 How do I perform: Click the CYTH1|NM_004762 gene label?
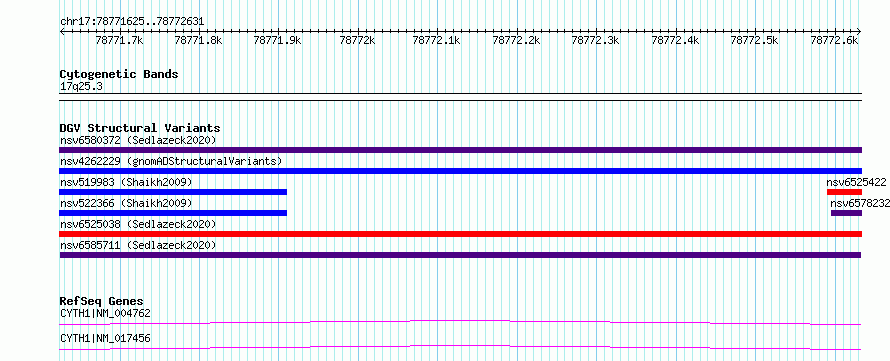(105, 313)
